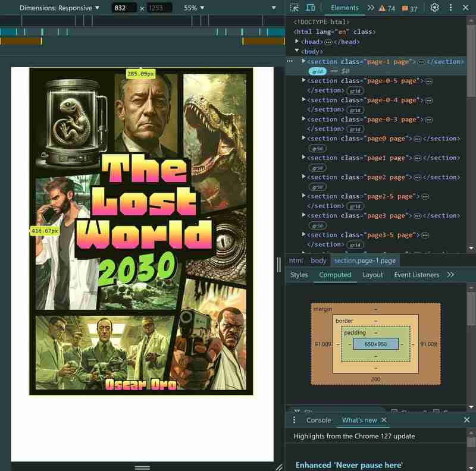Close the bottom drawer panel
Image resolution: width=476 pixels, height=471 pixels.
pos(466,420)
